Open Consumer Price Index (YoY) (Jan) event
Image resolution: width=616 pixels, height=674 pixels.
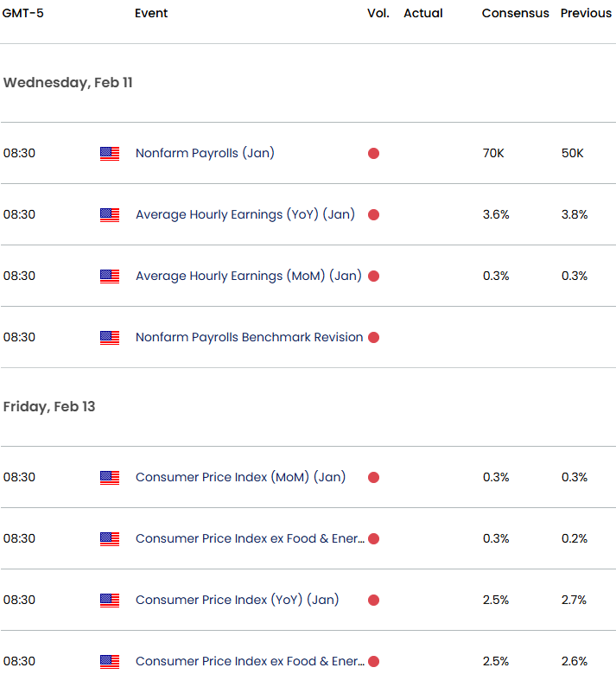[237, 601]
